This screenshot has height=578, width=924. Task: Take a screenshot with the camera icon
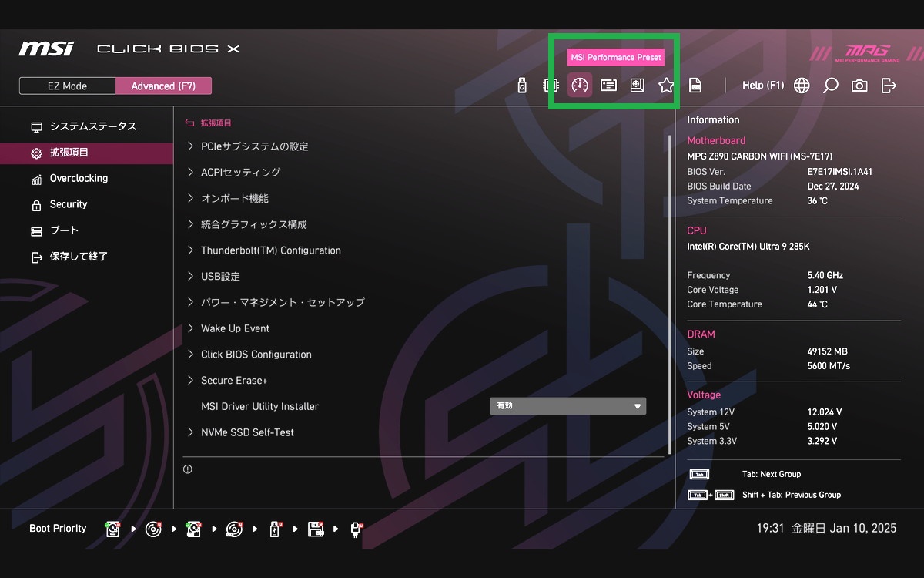(x=859, y=86)
